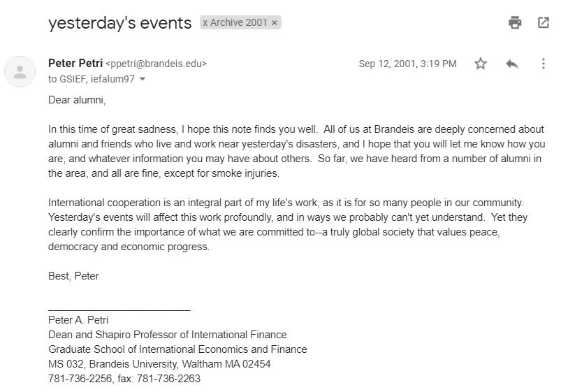The height and width of the screenshot is (392, 561).
Task: Click the Brandeis University address line
Action: (x=159, y=364)
